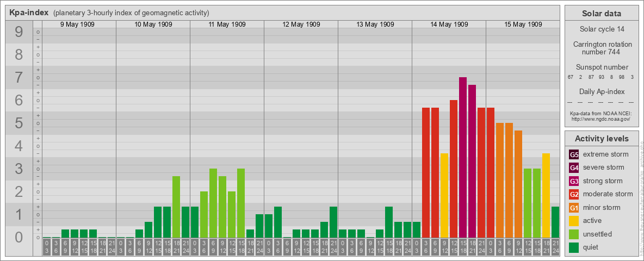Click the light green unsettled level swatch
Viewport: 644px width, 261px height.
[x=574, y=234]
